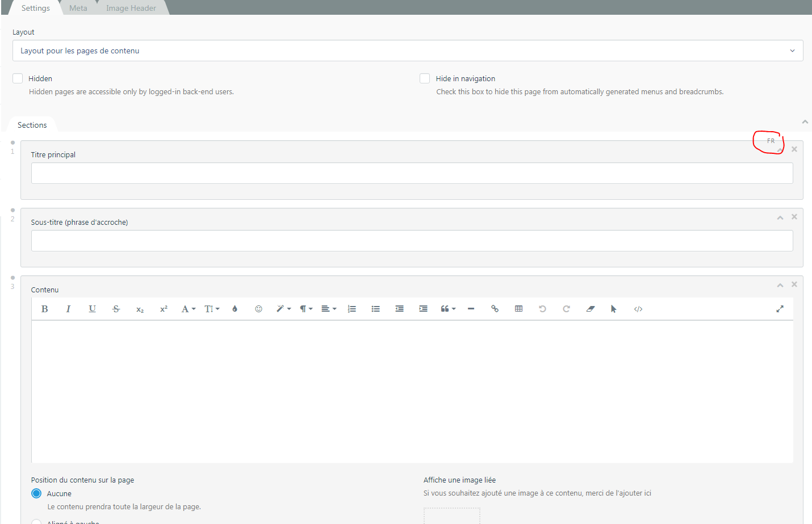Screen dimensions: 812x524
Task: Toggle bold formatting in the Contenu editor
Action: (x=44, y=308)
